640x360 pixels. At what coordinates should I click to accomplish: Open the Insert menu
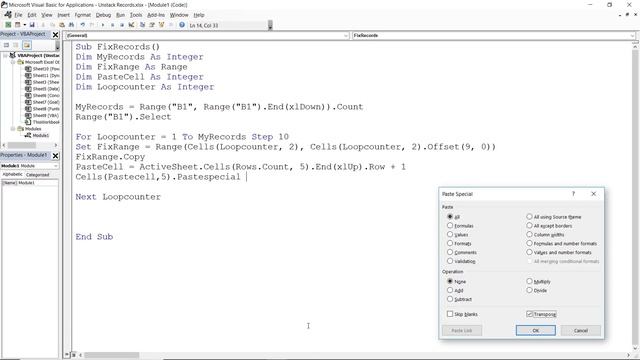tap(63, 15)
